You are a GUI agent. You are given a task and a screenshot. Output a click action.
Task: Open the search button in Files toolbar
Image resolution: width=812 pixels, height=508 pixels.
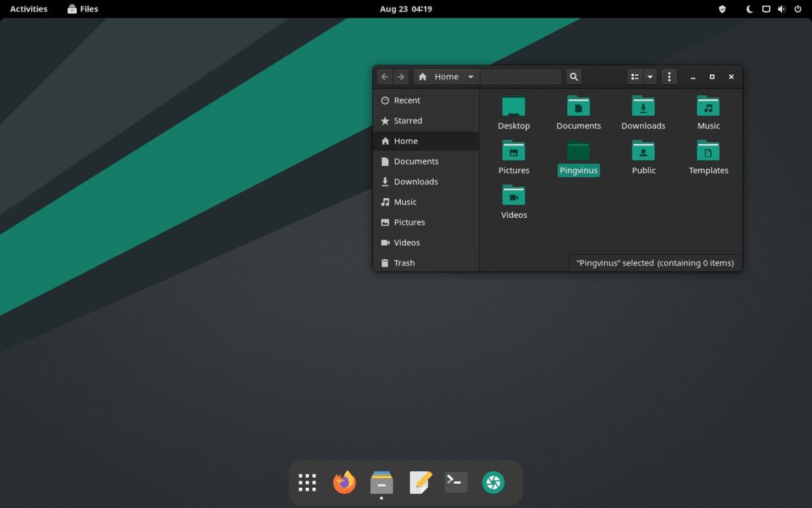(573, 77)
